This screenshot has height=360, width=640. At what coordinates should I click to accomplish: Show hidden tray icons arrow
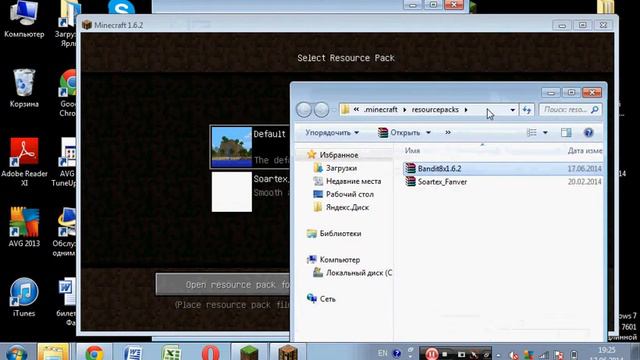point(498,355)
